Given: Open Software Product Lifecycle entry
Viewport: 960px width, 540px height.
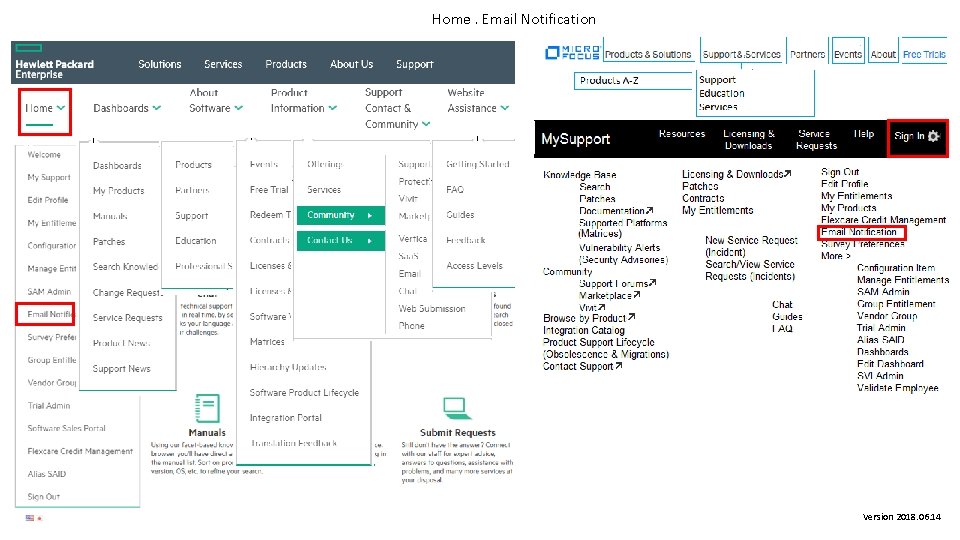Looking at the screenshot, I should click(x=304, y=392).
